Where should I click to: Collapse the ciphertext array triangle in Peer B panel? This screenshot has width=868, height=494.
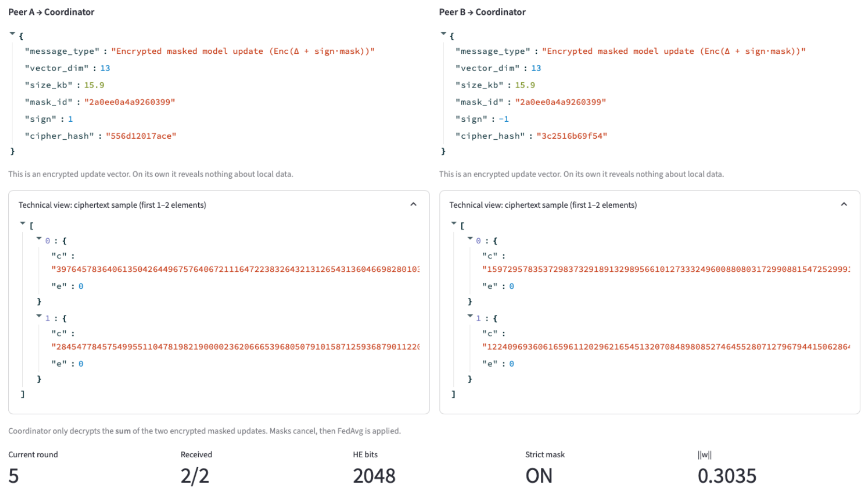[x=453, y=223]
